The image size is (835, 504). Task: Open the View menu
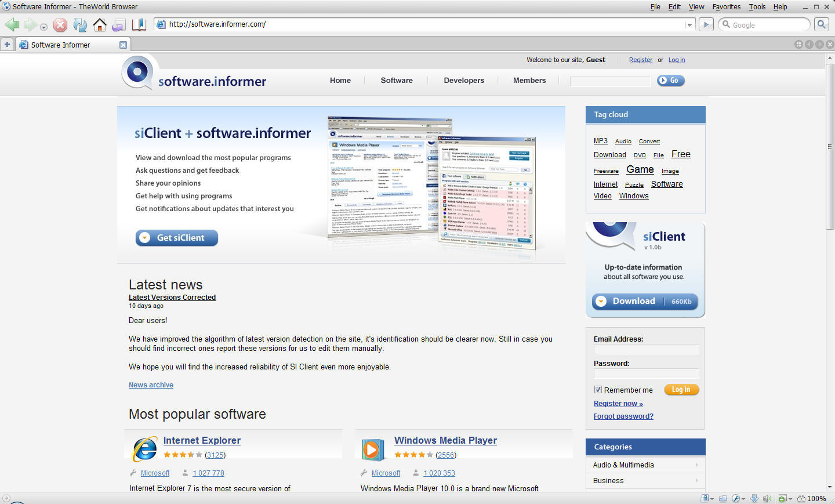(x=696, y=7)
